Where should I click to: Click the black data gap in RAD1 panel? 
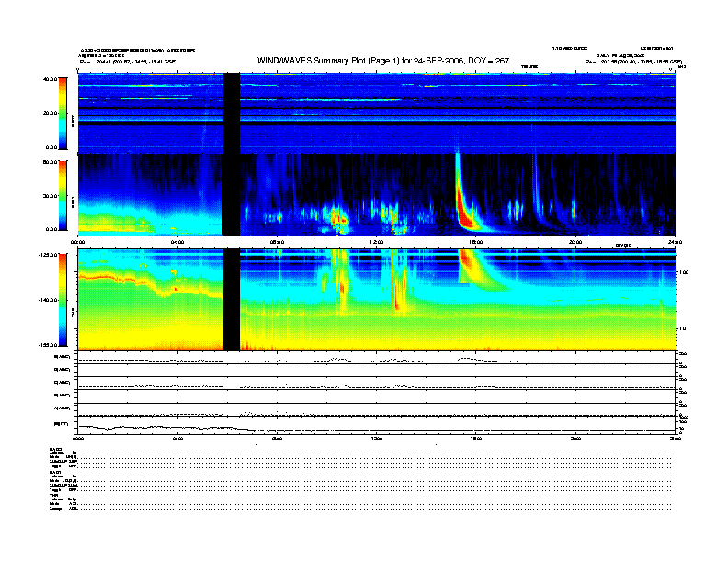tap(232, 195)
